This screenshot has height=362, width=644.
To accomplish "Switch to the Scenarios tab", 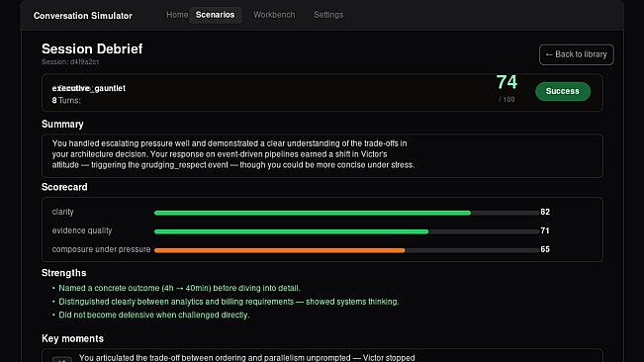I will (216, 15).
